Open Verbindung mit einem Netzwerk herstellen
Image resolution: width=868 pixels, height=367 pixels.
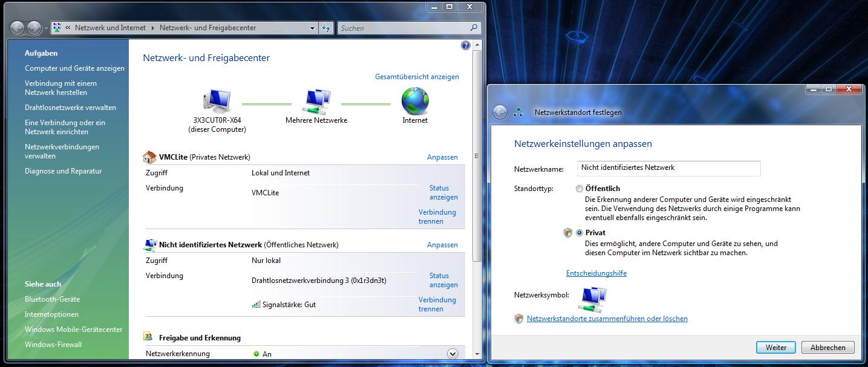(x=60, y=88)
